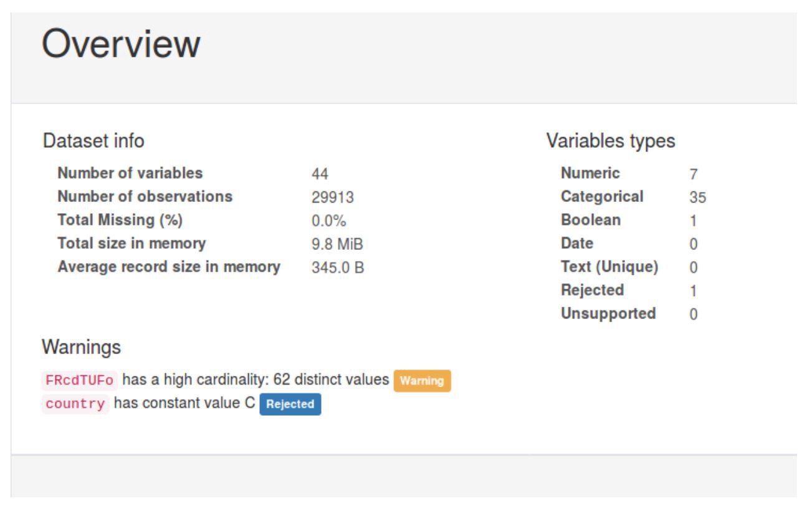Select the Number of variables label

130,173
